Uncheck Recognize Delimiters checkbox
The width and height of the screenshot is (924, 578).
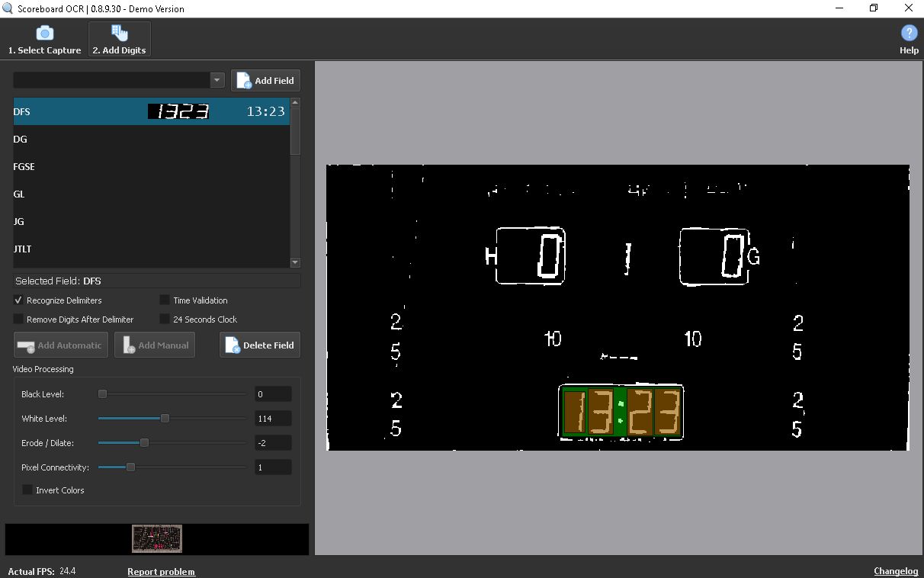(18, 300)
